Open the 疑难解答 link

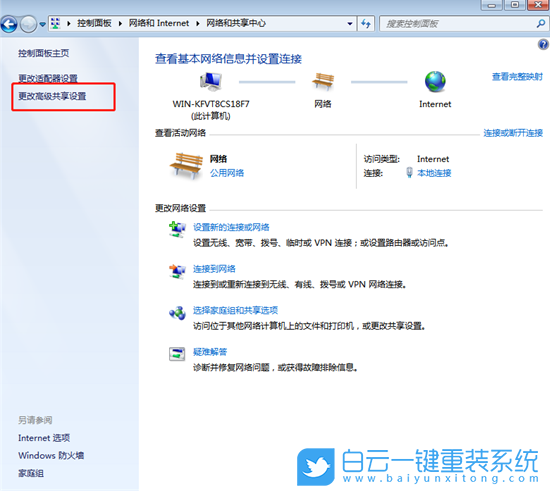coord(210,352)
